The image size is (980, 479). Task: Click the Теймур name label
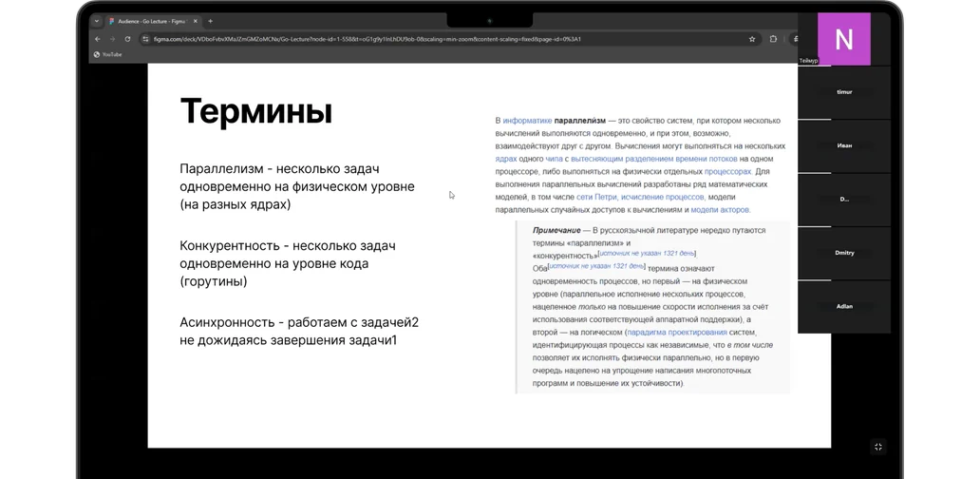808,61
